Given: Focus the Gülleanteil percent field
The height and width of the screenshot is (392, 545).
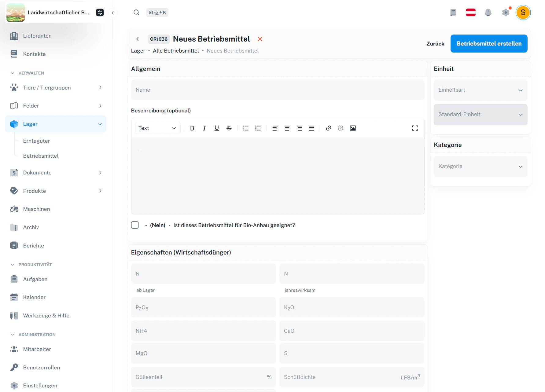Looking at the screenshot, I should coord(204,377).
